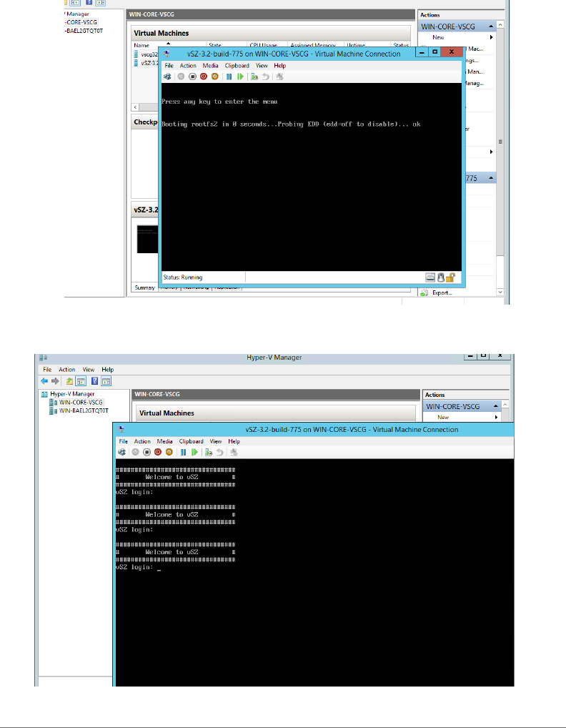Go forward using Hyper-V Manager toolbar arrow
This screenshot has height=728, width=566.
55,381
